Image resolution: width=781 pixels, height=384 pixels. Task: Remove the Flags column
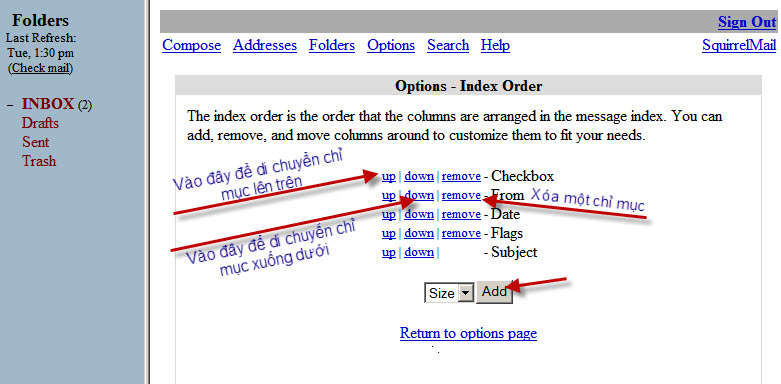point(461,233)
